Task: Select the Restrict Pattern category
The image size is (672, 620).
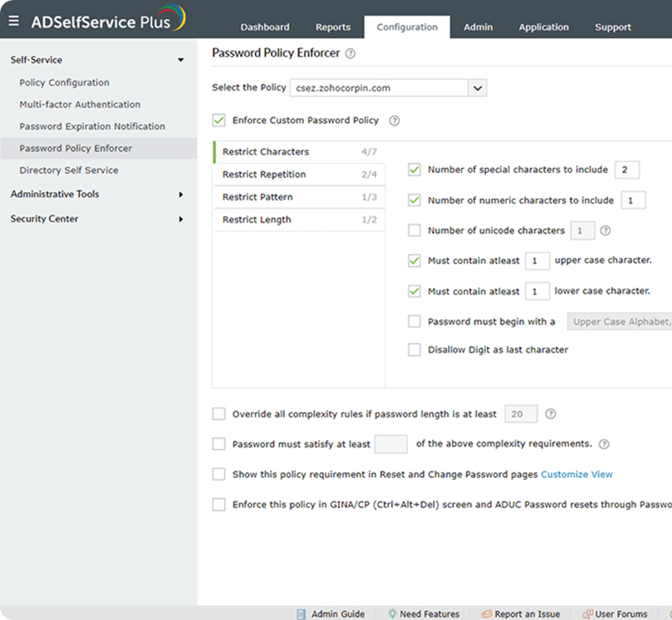Action: (299, 197)
